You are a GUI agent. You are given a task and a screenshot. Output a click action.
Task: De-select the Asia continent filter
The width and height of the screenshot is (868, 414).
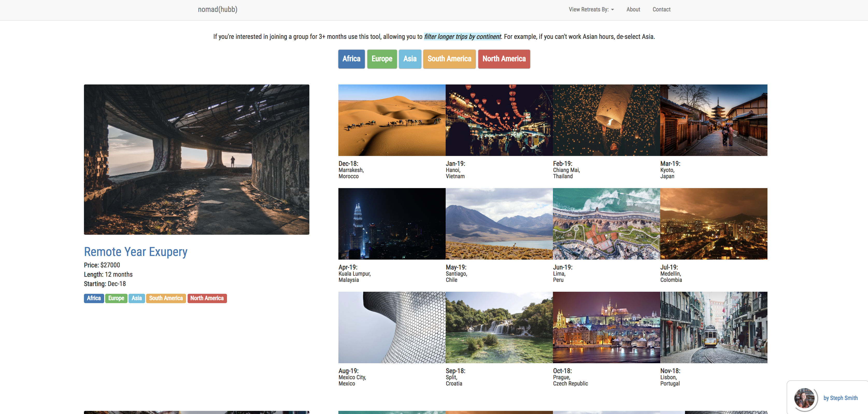click(x=410, y=59)
